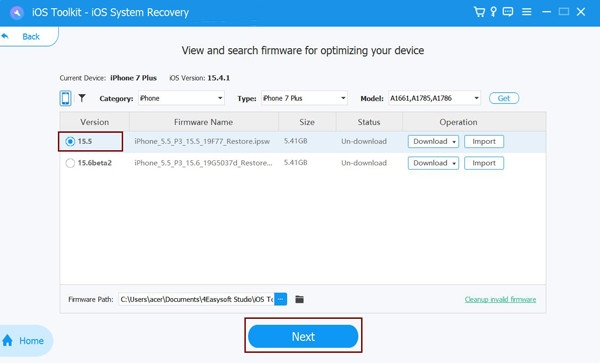Select the iPhone_5.5_P3_15.6_19G5037d firmware name

[x=203, y=163]
